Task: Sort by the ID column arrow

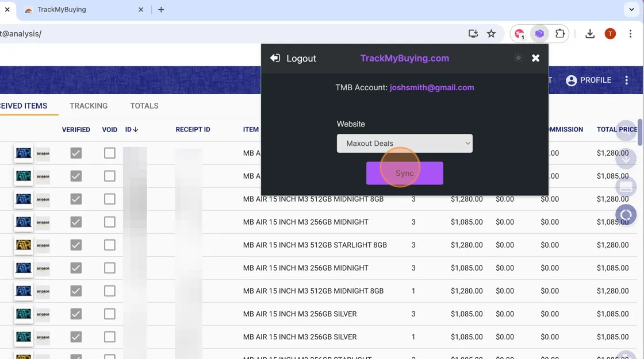Action: pos(136,129)
